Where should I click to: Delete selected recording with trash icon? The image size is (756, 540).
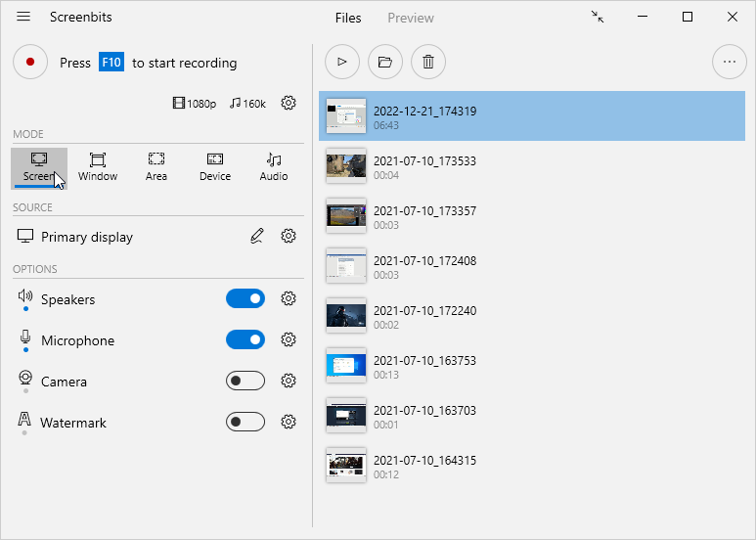click(x=428, y=62)
